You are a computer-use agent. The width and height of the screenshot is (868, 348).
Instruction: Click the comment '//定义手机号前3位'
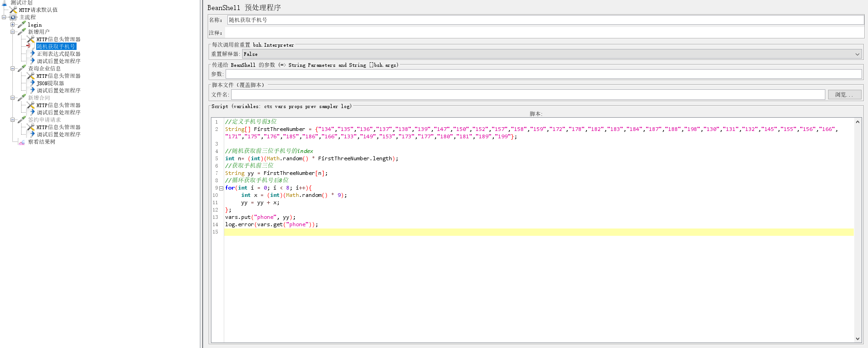point(251,121)
